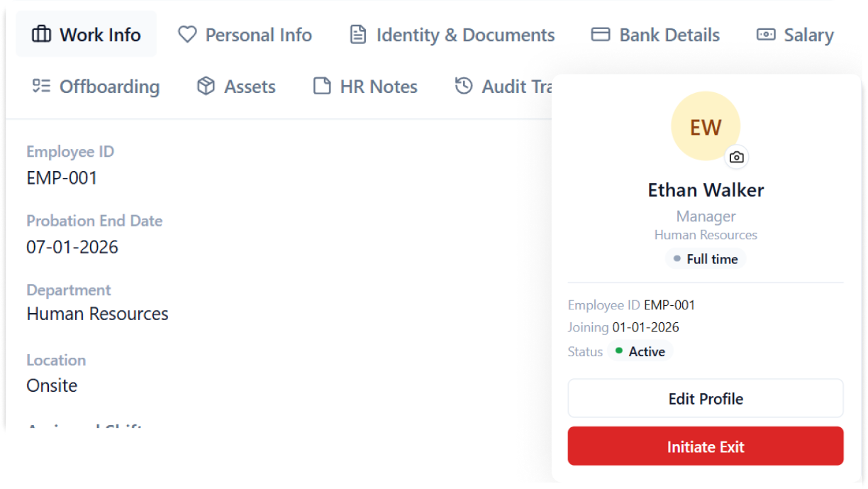The height and width of the screenshot is (489, 868).
Task: Click the card icon beside Bank Details
Action: [x=601, y=35]
